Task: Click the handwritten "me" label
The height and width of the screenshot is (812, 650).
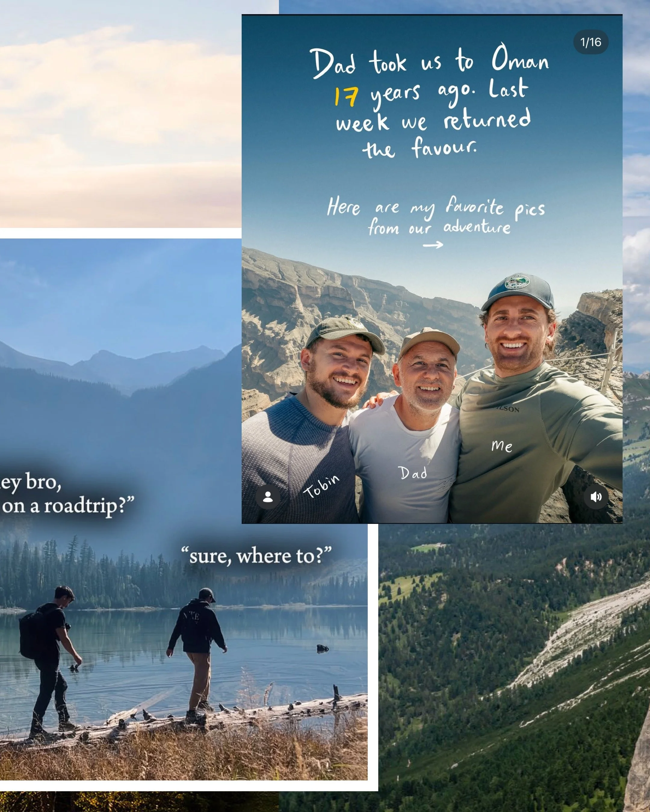Action: click(x=502, y=445)
